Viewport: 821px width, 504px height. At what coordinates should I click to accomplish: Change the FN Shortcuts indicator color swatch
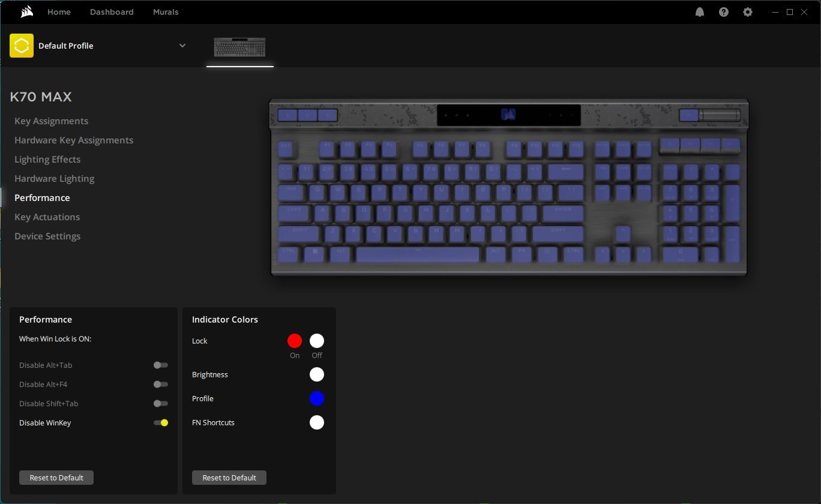[x=317, y=422]
